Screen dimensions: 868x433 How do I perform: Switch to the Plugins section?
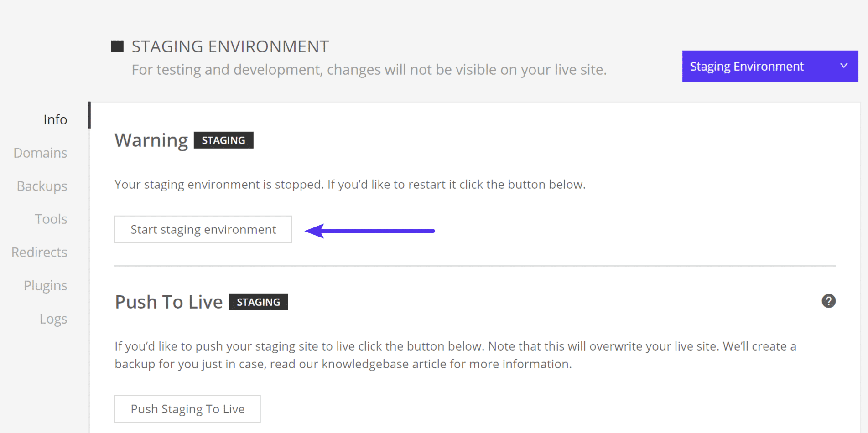[45, 286]
